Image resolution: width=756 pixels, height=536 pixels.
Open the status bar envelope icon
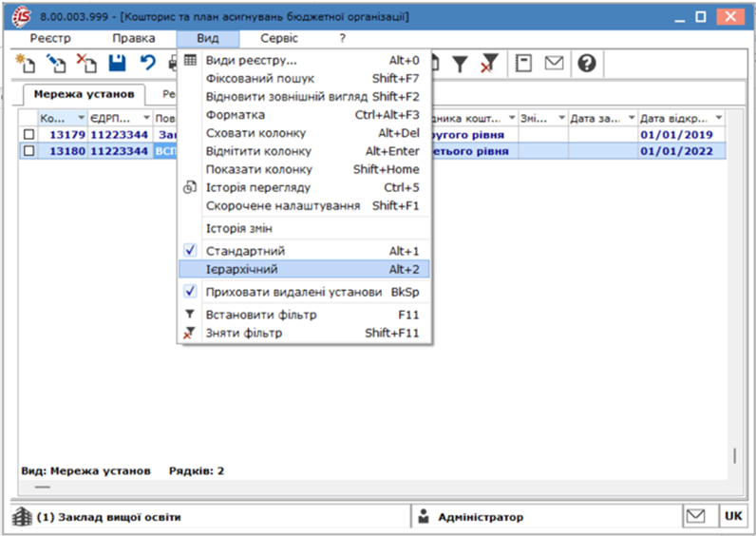(696, 517)
